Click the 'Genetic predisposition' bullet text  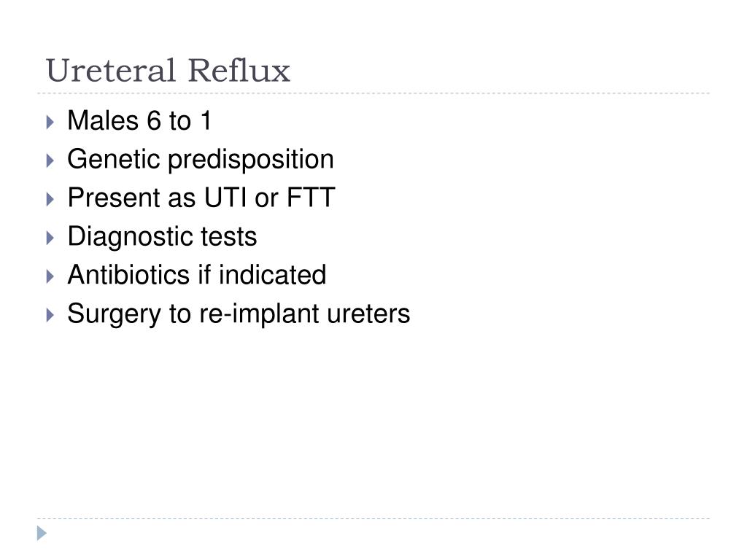pos(201,160)
